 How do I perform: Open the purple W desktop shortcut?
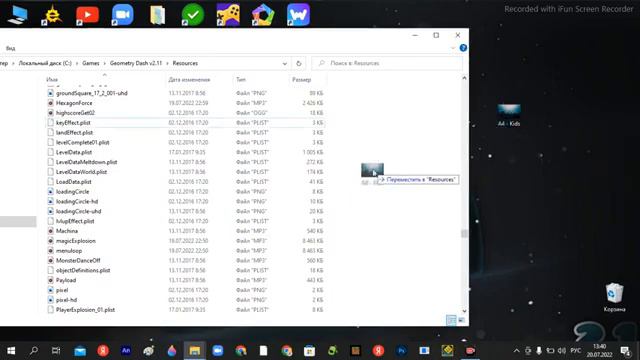[x=298, y=15]
